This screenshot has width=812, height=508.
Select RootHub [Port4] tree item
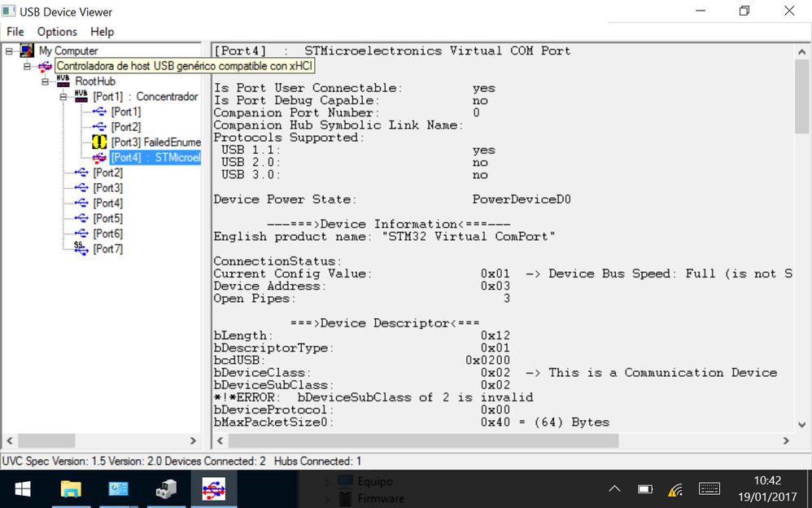click(x=107, y=204)
